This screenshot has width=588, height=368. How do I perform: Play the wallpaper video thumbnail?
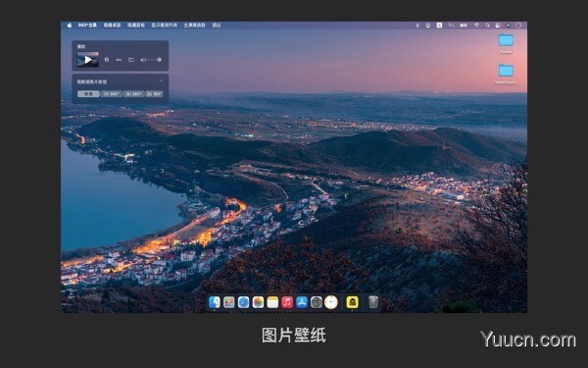point(88,59)
